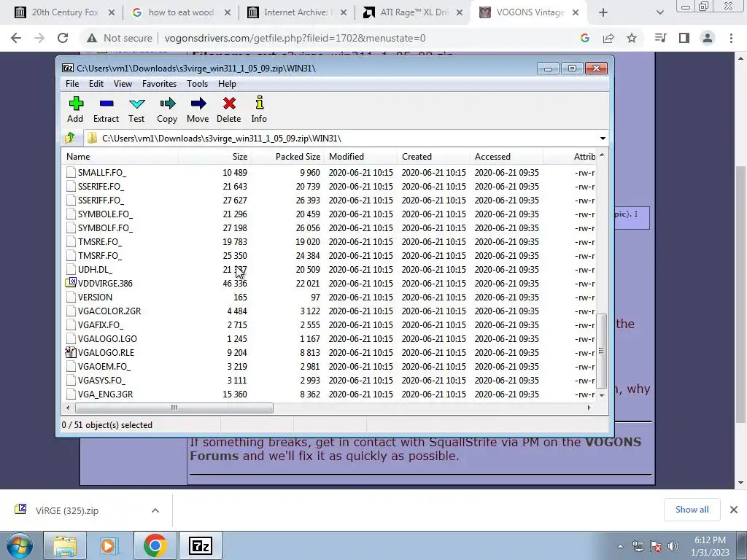Click the taskbar clock showing 6:12 PM
747x560 pixels.
710,546
